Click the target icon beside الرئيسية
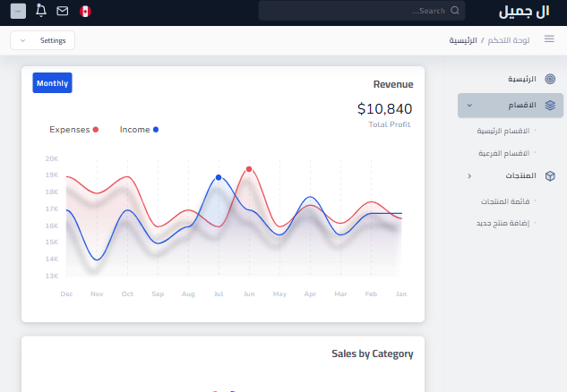Screen dimensions: 567x392 coord(550,80)
